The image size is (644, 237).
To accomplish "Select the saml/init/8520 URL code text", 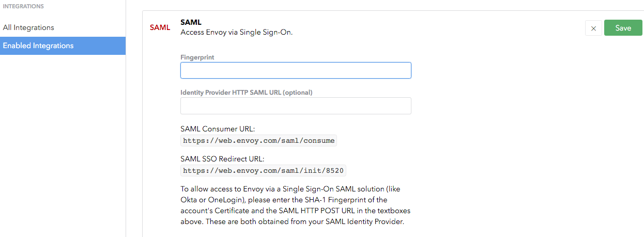I will (x=264, y=170).
